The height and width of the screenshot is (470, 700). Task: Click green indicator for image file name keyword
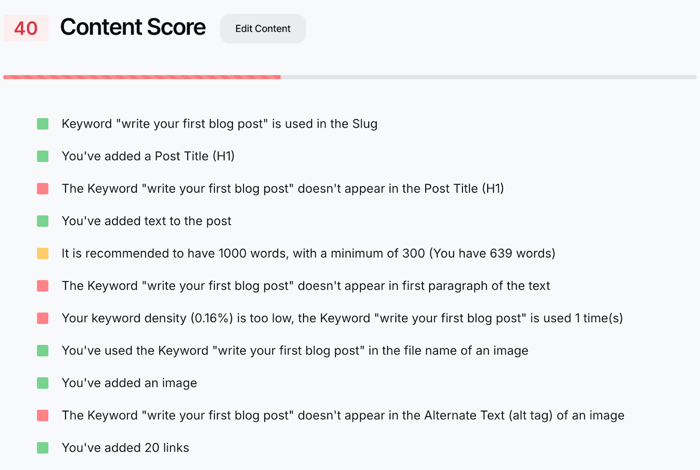pyautogui.click(x=43, y=351)
